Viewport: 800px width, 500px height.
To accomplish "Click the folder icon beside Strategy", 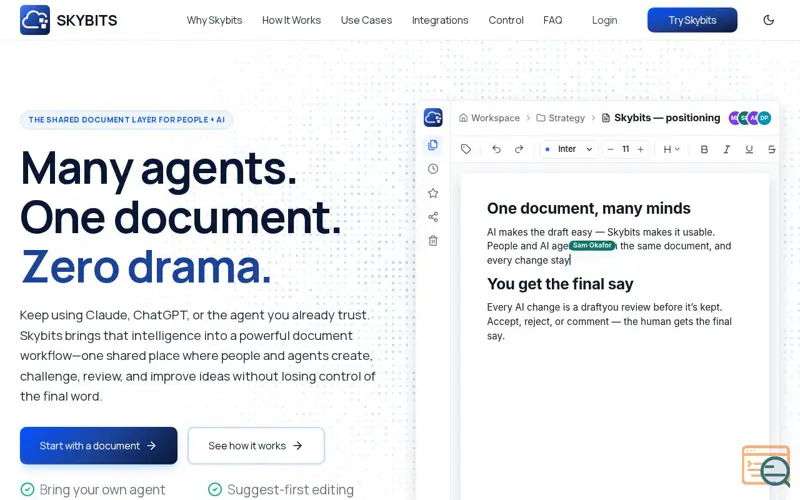I will pyautogui.click(x=541, y=118).
